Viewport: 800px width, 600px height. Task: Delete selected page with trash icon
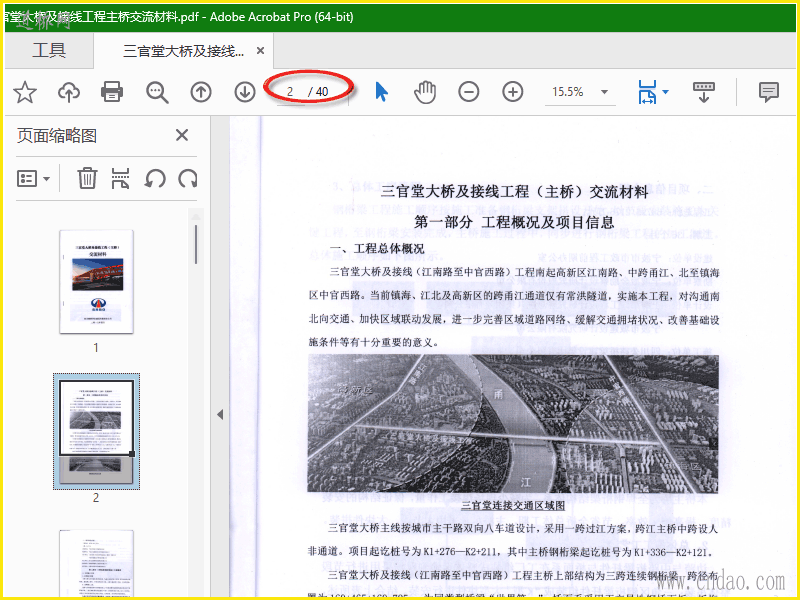[x=88, y=178]
